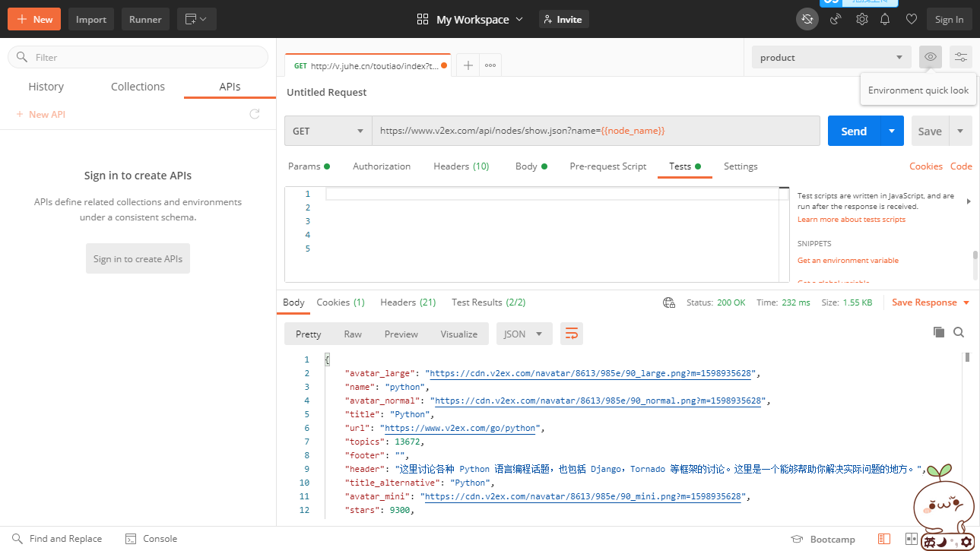Click the New API link
980x551 pixels.
[41, 114]
